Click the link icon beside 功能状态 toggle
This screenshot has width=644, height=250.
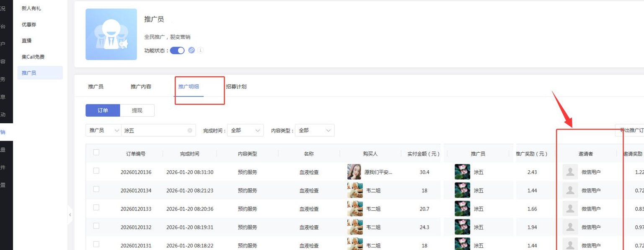pyautogui.click(x=191, y=50)
